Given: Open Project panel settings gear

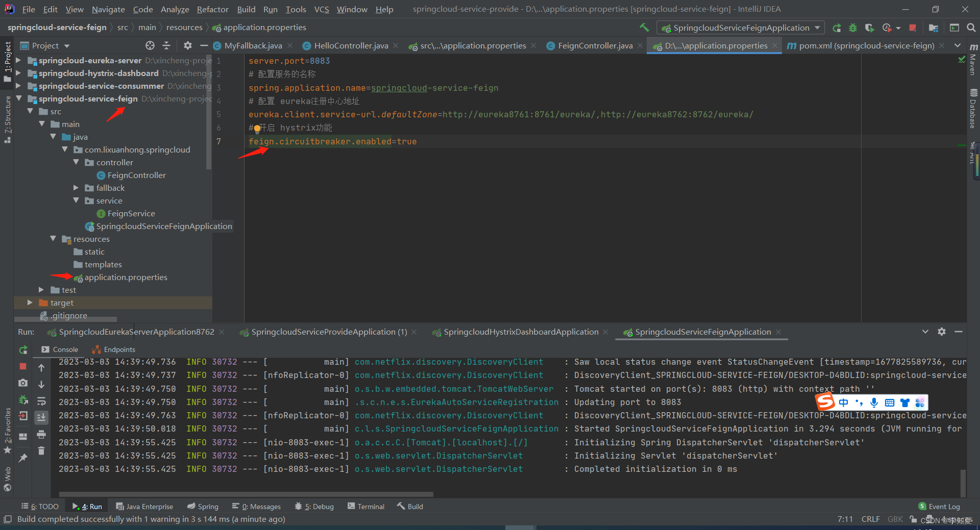Looking at the screenshot, I should pyautogui.click(x=188, y=45).
